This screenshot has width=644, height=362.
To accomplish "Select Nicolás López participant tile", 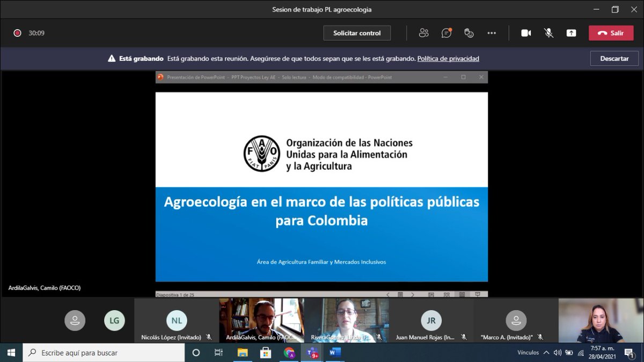I will (177, 321).
